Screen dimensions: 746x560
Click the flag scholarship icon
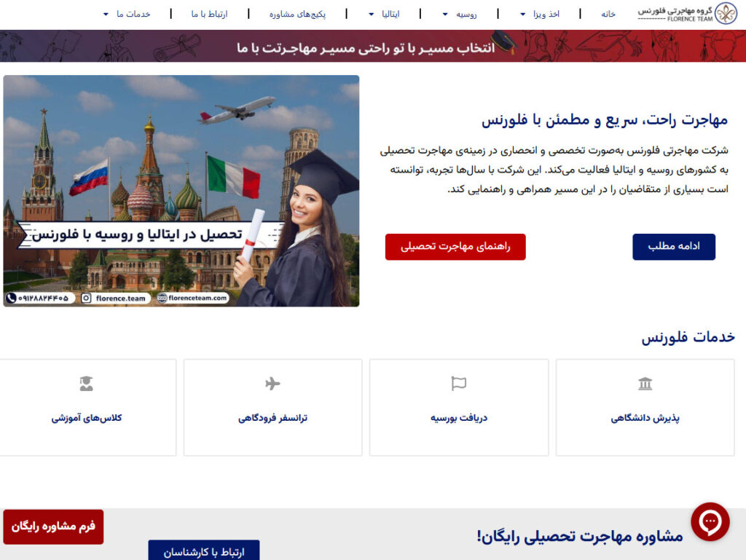coord(459,383)
